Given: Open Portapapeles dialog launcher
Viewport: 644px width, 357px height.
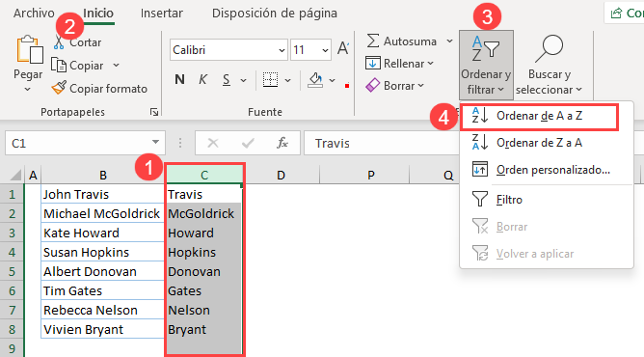Looking at the screenshot, I should (x=154, y=112).
